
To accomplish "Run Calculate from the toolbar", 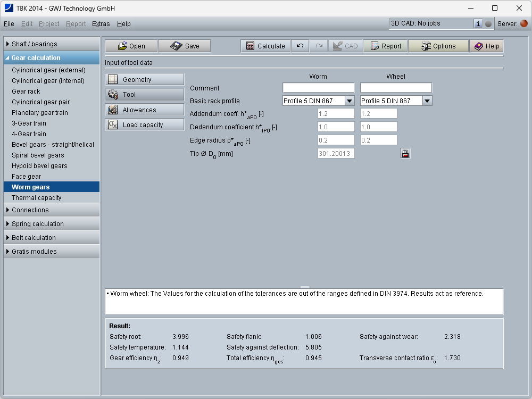I will [x=265, y=46].
